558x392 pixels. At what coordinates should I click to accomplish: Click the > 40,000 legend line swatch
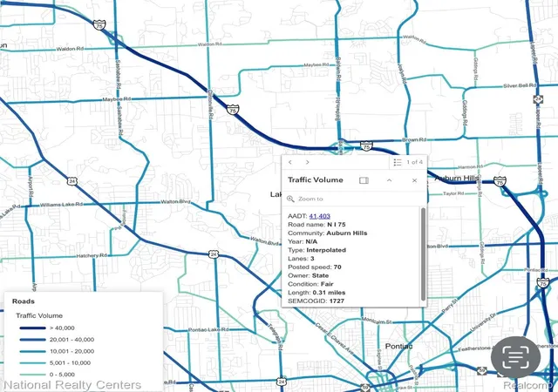pyautogui.click(x=33, y=328)
